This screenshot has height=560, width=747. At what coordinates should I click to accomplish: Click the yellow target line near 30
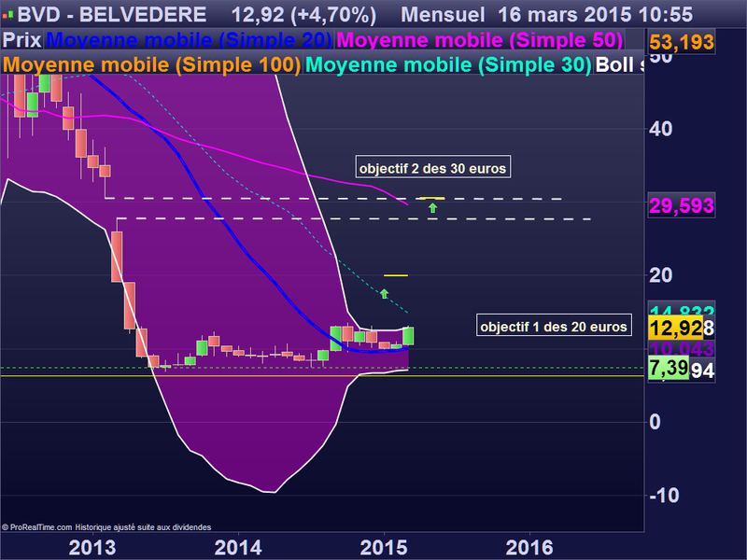431,198
